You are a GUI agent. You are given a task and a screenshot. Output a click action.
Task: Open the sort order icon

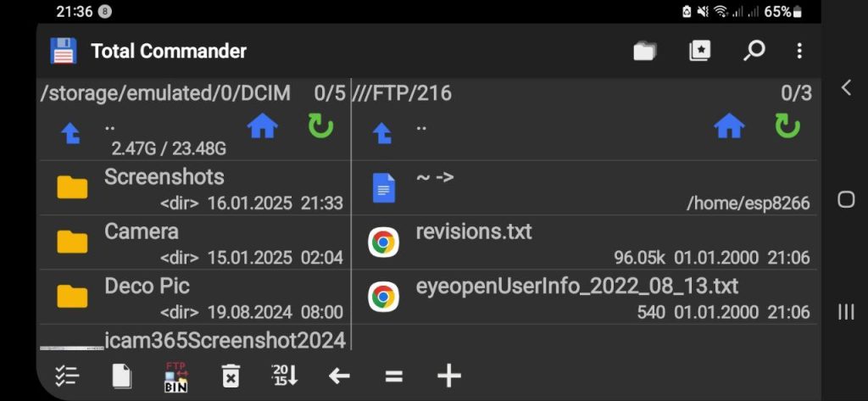pyautogui.click(x=285, y=376)
